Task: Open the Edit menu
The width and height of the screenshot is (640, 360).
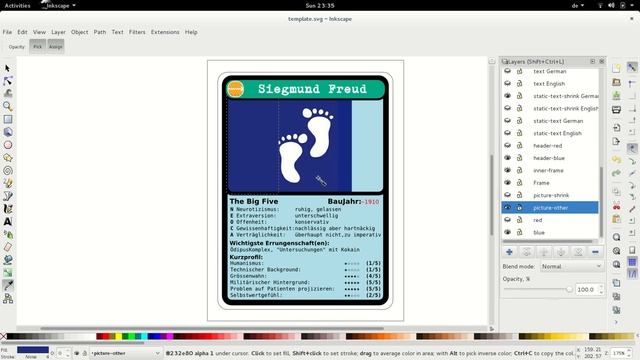Action: point(22,32)
